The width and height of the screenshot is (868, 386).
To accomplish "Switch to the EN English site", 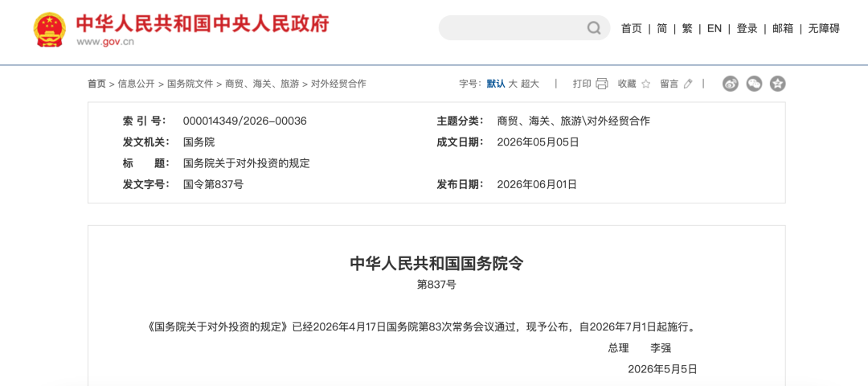I will pyautogui.click(x=714, y=29).
